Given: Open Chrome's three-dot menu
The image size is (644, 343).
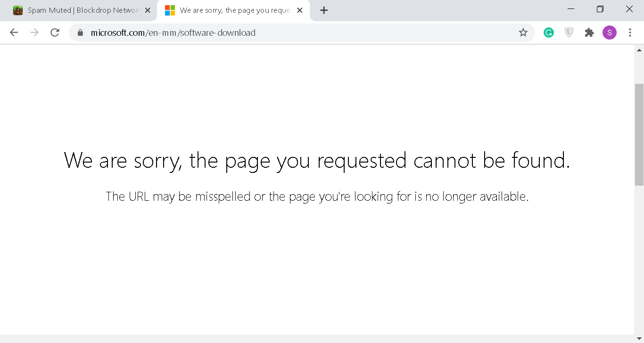Looking at the screenshot, I should coord(630,33).
